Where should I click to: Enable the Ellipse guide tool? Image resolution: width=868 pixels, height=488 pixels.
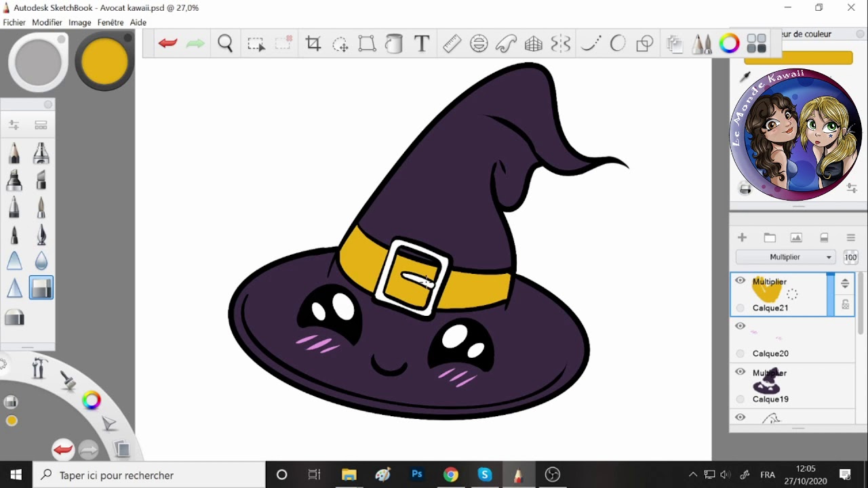[x=479, y=44]
